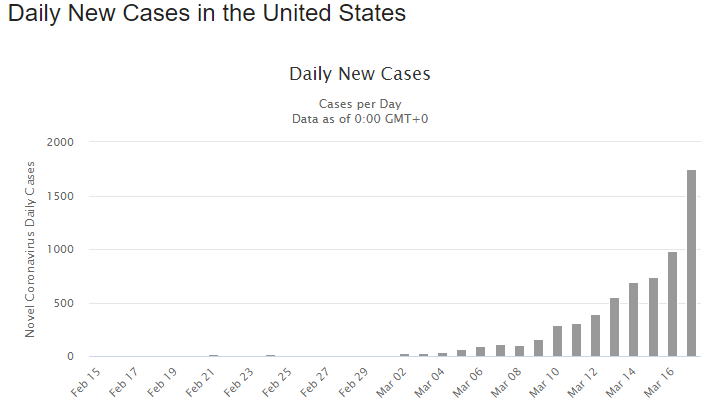Click the 'Cases per Day' subtitle

(x=360, y=104)
